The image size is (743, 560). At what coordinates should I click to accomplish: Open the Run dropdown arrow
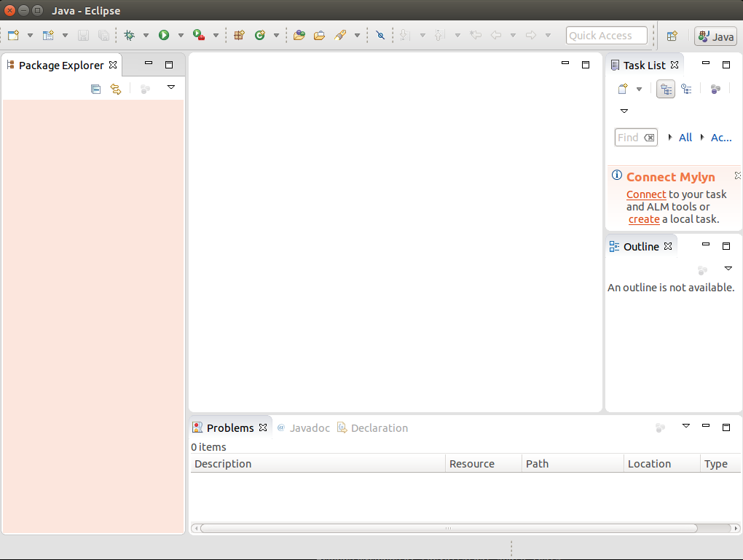point(181,35)
